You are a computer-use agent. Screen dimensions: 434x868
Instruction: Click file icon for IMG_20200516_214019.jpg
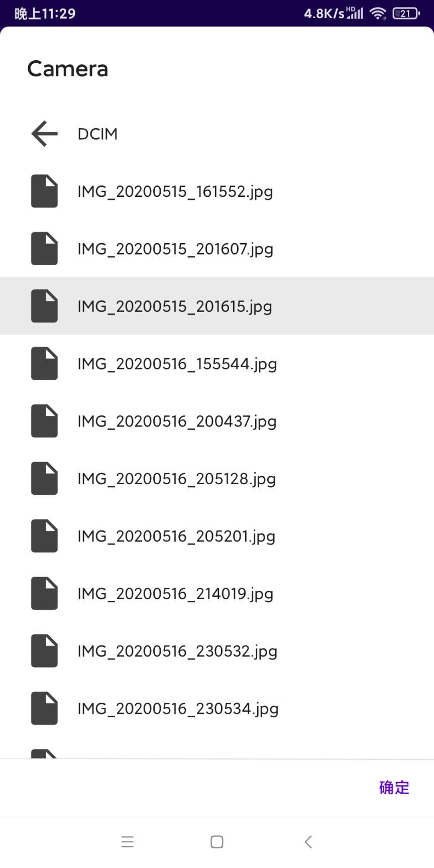45,593
